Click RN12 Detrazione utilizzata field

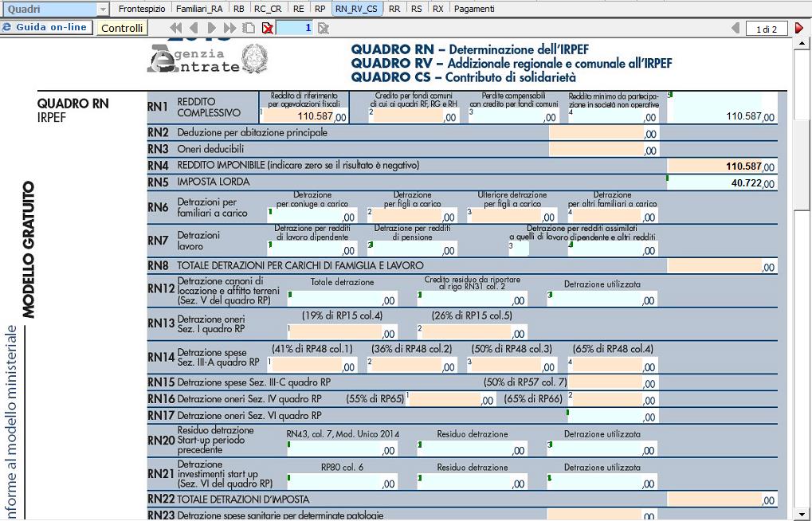[x=602, y=300]
